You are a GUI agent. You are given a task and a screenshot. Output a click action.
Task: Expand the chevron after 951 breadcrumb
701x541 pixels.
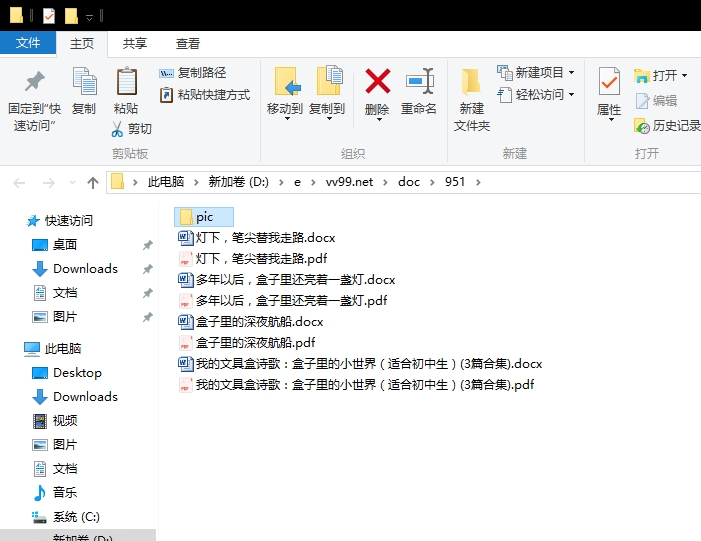coord(478,182)
